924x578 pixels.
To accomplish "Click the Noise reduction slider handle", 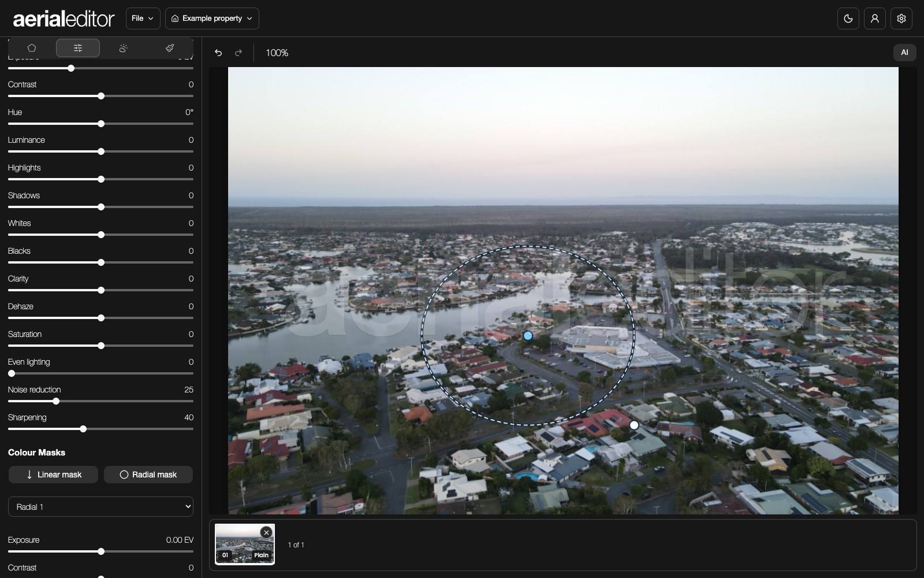I will [x=56, y=401].
